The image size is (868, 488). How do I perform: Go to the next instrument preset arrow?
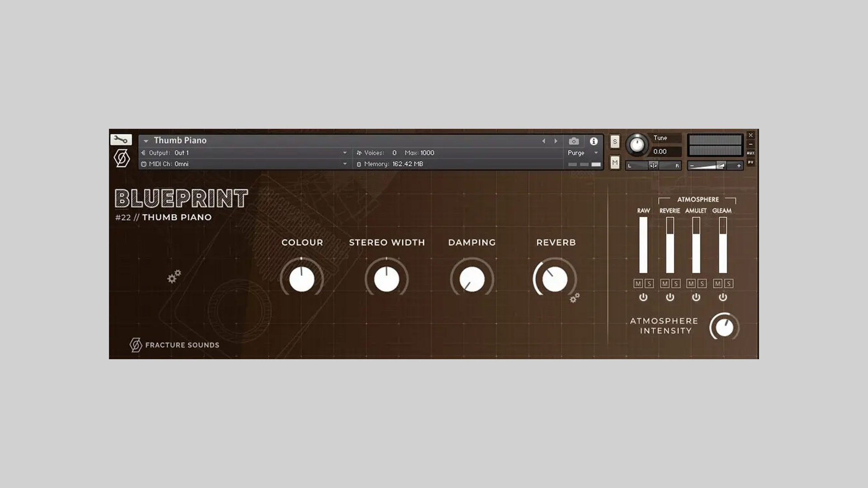point(556,141)
